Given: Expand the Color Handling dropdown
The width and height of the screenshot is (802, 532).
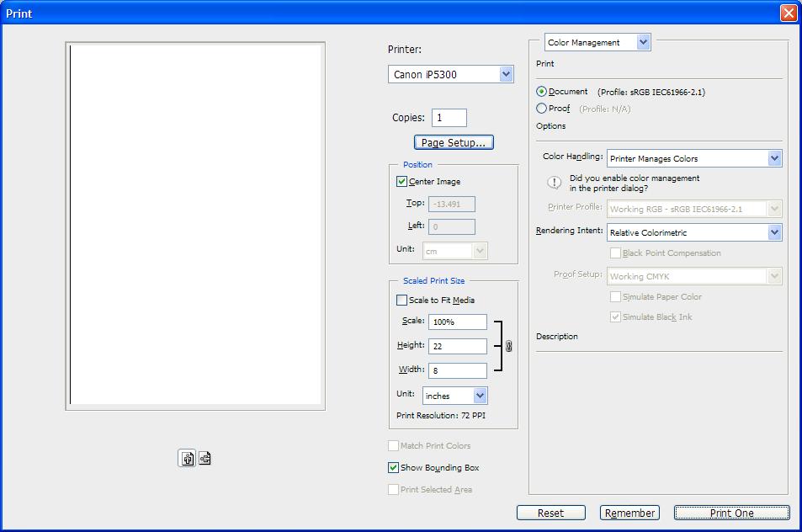Looking at the screenshot, I should [x=694, y=158].
